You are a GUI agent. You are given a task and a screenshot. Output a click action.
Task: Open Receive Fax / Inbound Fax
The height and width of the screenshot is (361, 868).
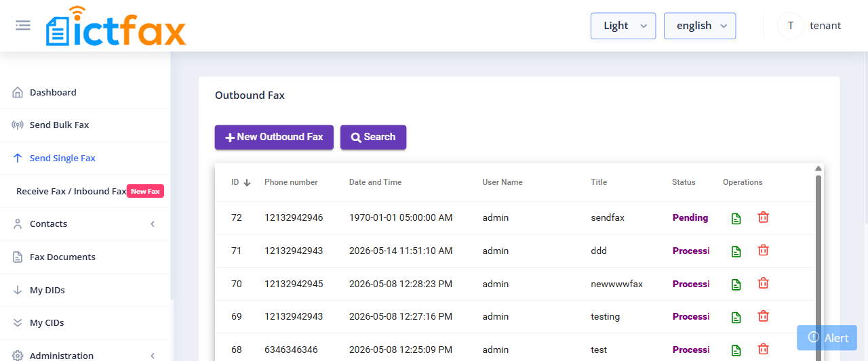[x=71, y=191]
